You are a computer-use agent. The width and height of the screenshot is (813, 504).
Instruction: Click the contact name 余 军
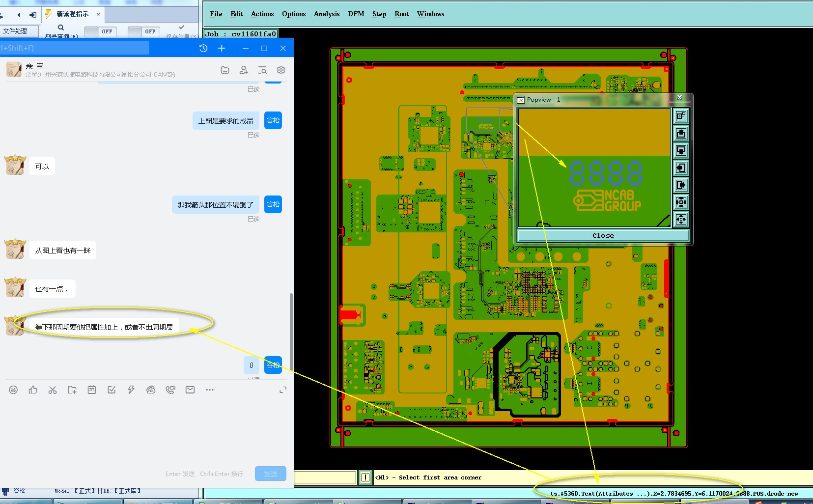click(34, 66)
